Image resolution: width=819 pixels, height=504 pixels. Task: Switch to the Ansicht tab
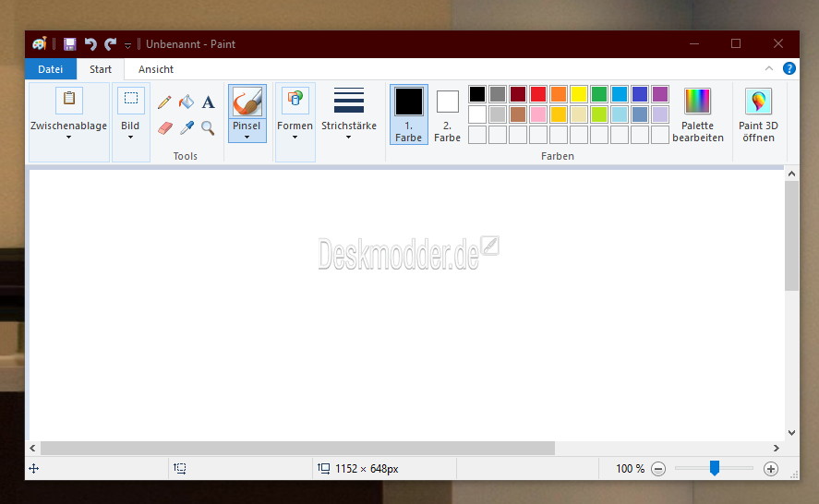[x=156, y=69]
